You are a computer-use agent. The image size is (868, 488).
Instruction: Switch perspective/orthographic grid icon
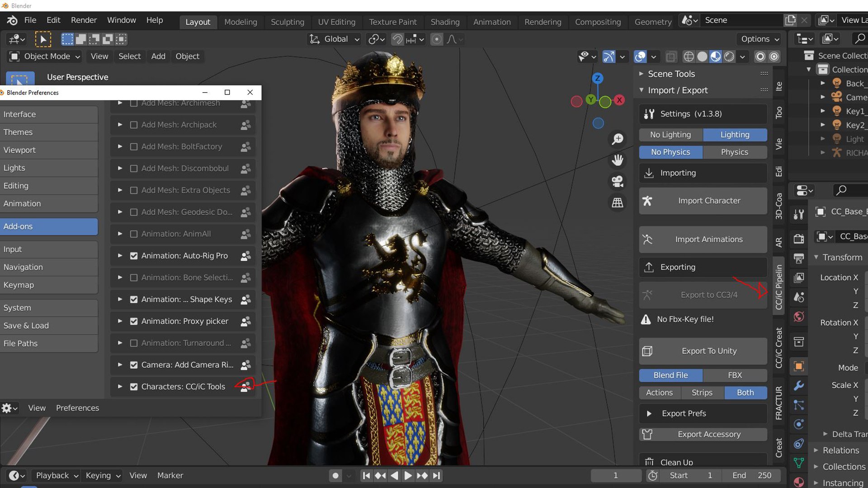pyautogui.click(x=618, y=202)
